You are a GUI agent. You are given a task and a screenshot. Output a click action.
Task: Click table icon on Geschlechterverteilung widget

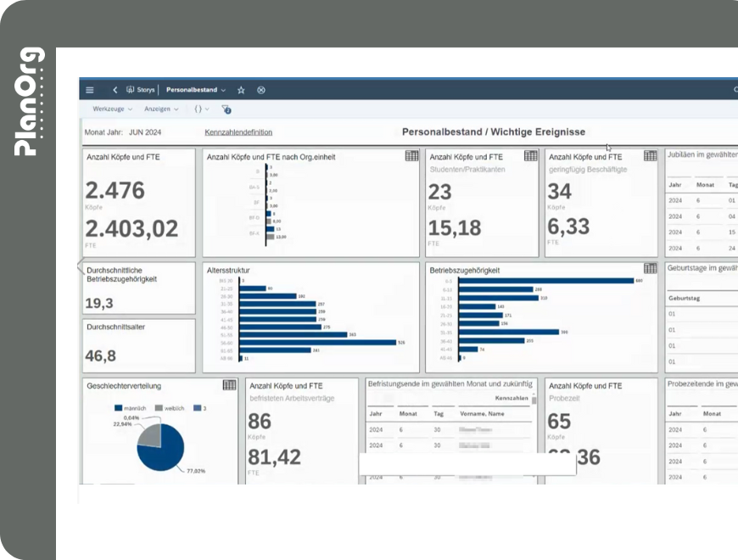229,385
